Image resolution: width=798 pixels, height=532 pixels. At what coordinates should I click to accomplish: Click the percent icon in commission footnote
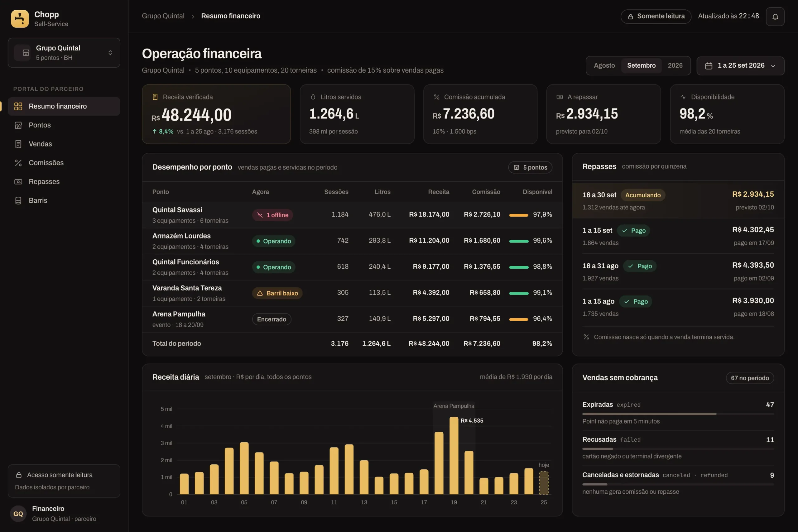pyautogui.click(x=586, y=337)
